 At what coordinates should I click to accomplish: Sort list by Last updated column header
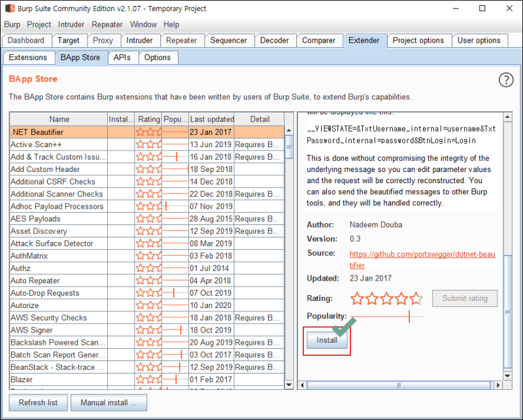211,119
